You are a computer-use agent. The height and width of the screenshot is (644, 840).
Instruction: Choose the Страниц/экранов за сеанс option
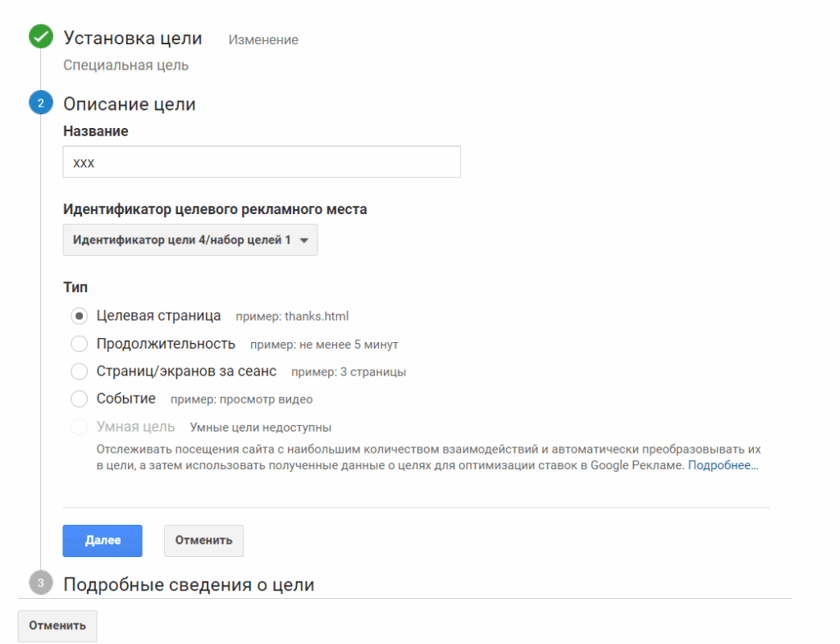click(80, 372)
